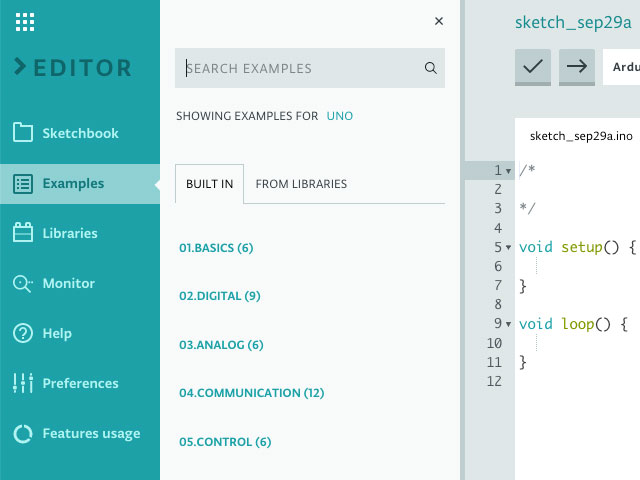Screen dimensions: 640x480
Task: Click the Help question mark icon
Action: coord(24,333)
